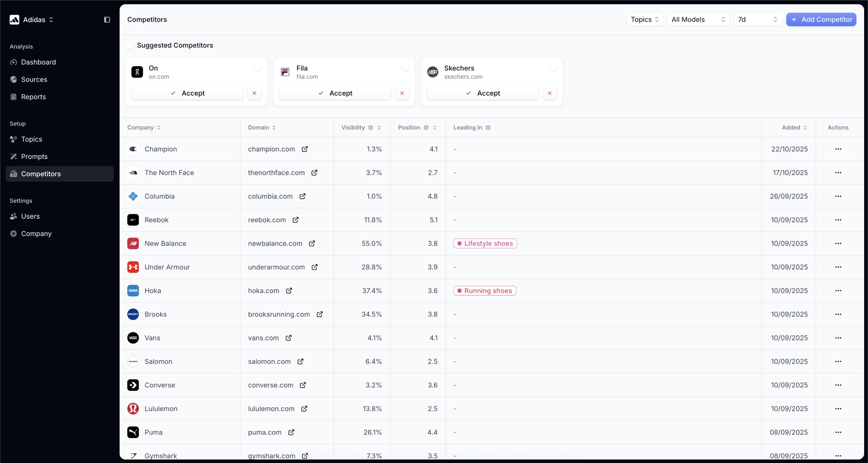Open Company settings in sidebar
The image size is (868, 463).
pos(60,234)
